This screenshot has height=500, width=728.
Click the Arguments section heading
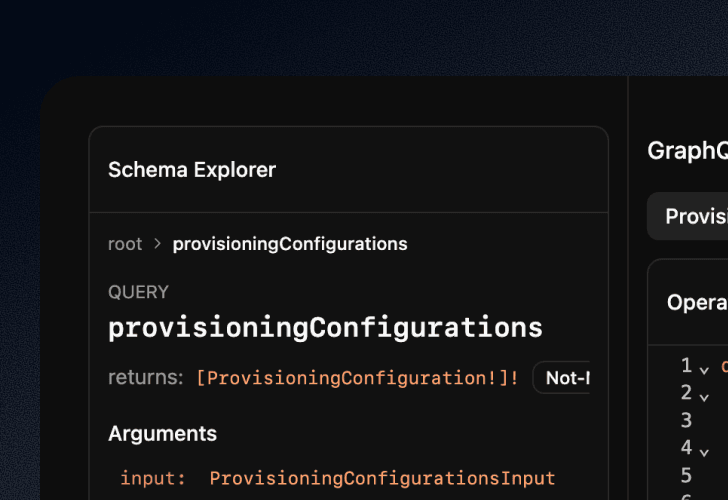coord(162,434)
